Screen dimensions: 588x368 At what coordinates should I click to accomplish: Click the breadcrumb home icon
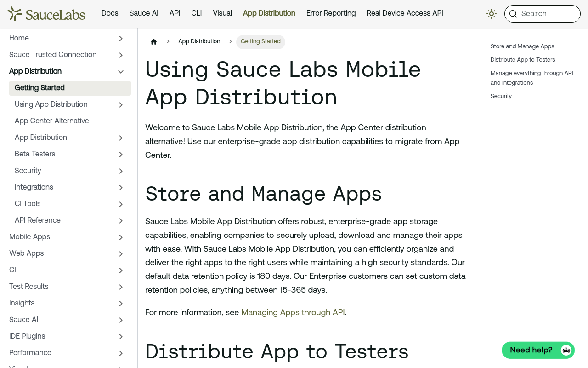tap(154, 41)
